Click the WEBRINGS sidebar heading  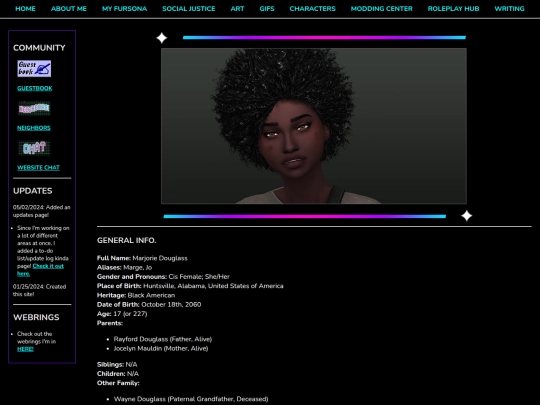[x=36, y=317]
